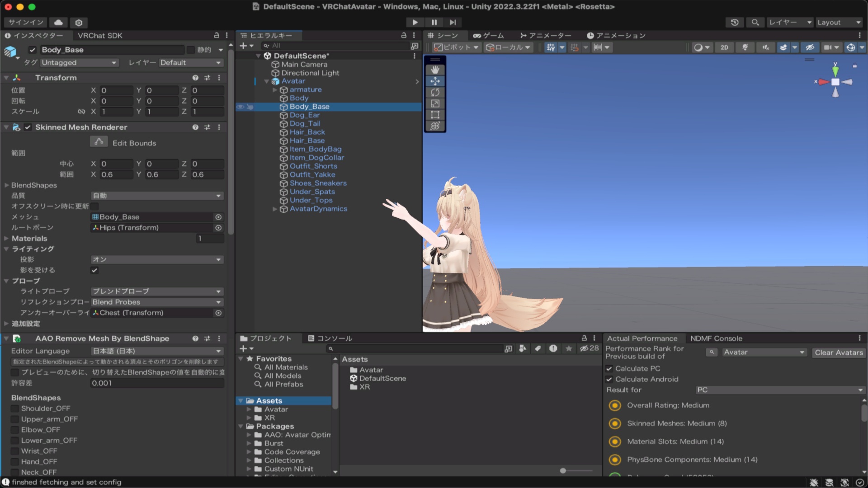Open Editor Language dropdown
Screen dimensions: 868x488
[157, 351]
